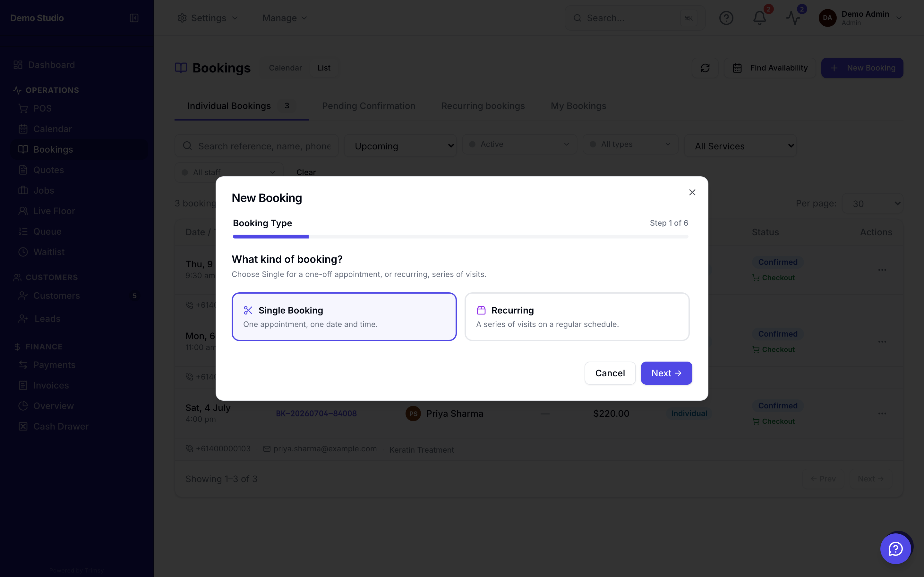The width and height of the screenshot is (924, 577).
Task: Click the refresh bookings icon
Action: click(705, 68)
